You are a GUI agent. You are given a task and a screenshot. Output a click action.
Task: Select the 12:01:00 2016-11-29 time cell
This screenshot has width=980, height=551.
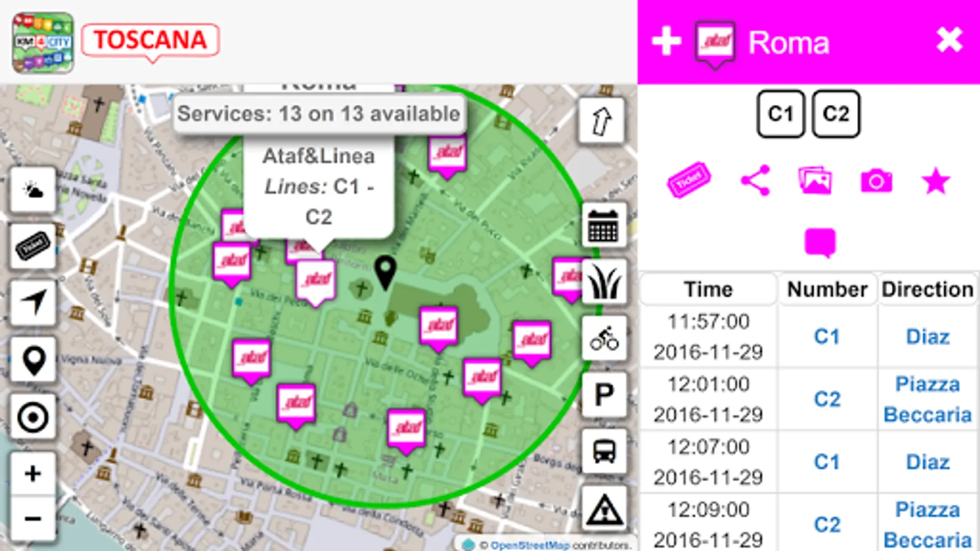(708, 399)
